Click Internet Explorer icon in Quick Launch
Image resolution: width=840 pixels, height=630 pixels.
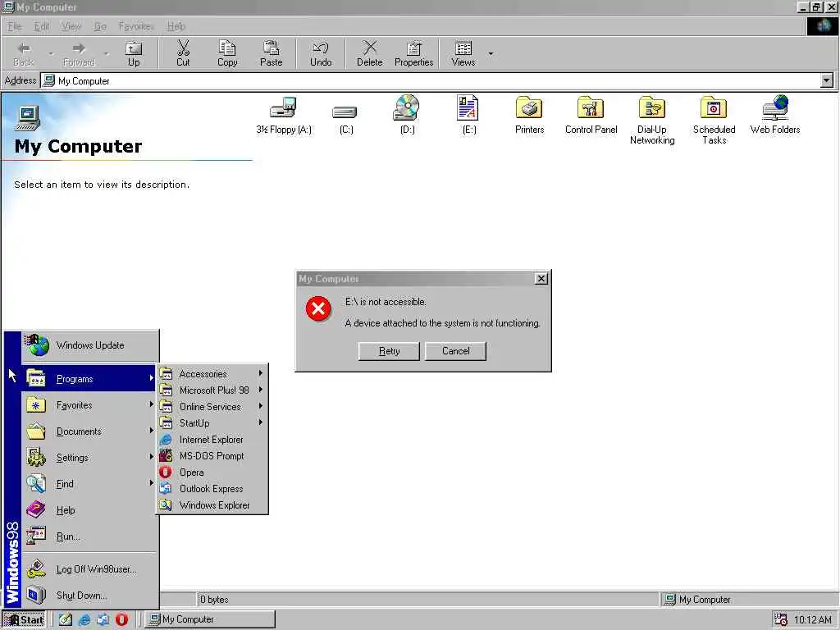[84, 619]
